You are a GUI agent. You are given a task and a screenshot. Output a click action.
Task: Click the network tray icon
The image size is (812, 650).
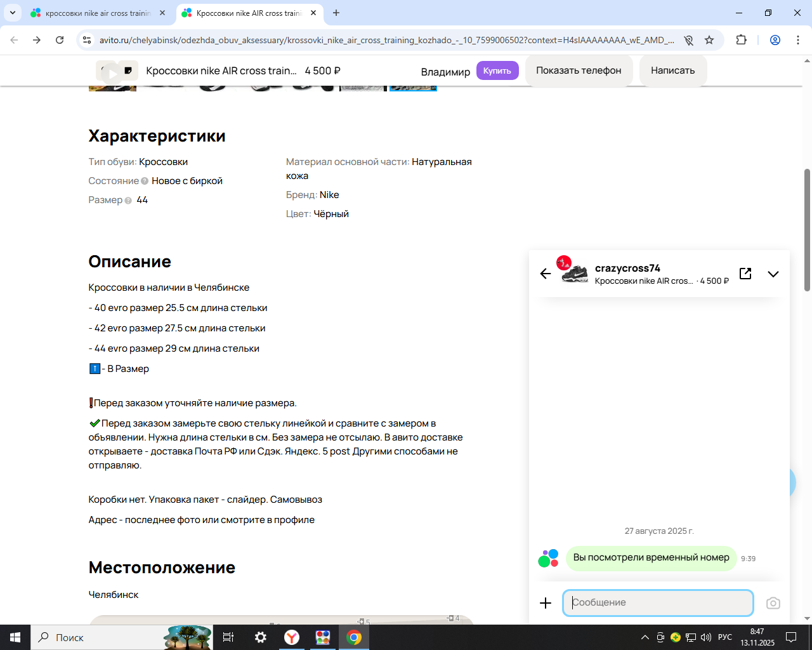click(691, 637)
